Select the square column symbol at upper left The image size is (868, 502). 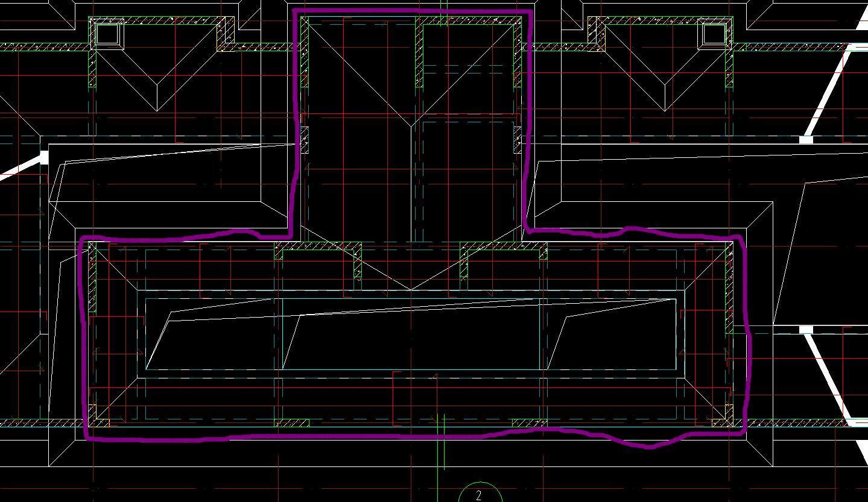click(x=108, y=34)
